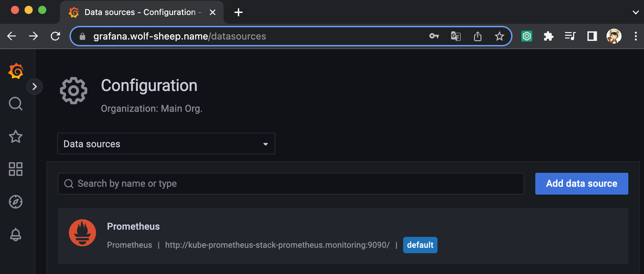
Task: Focus the Search by name or type field
Action: [x=291, y=184]
